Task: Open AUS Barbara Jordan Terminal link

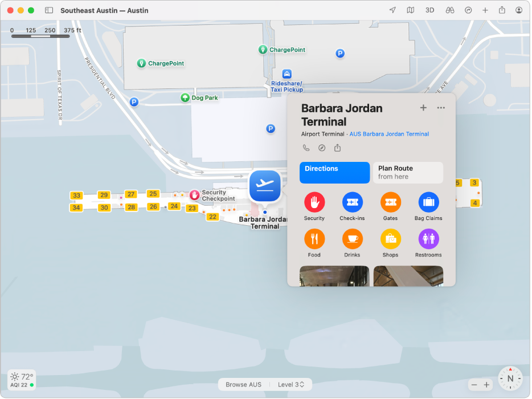Action: tap(389, 134)
